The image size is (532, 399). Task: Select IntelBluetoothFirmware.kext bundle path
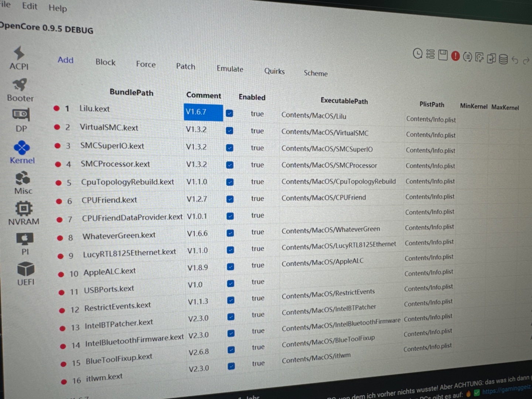click(x=134, y=340)
